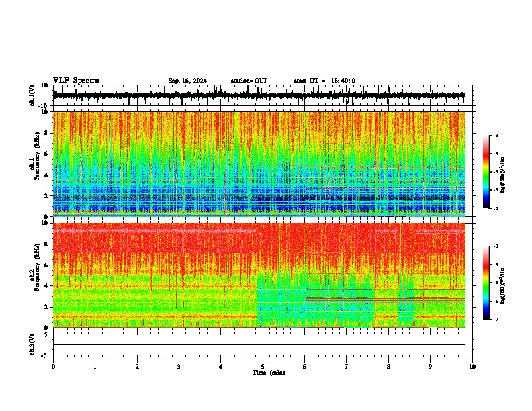Click inside the ch.2 spectrogram panel

click(x=259, y=275)
